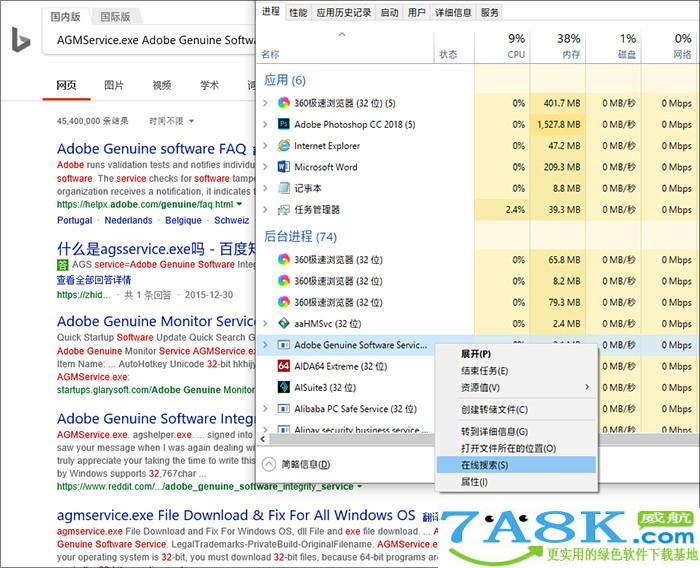This screenshot has height=568, width=700.
Task: Open the 视频 search category
Action: pos(162,85)
